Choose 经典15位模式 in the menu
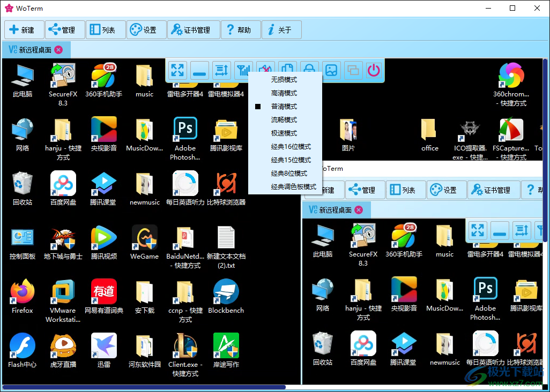This screenshot has height=392, width=550. point(285,160)
